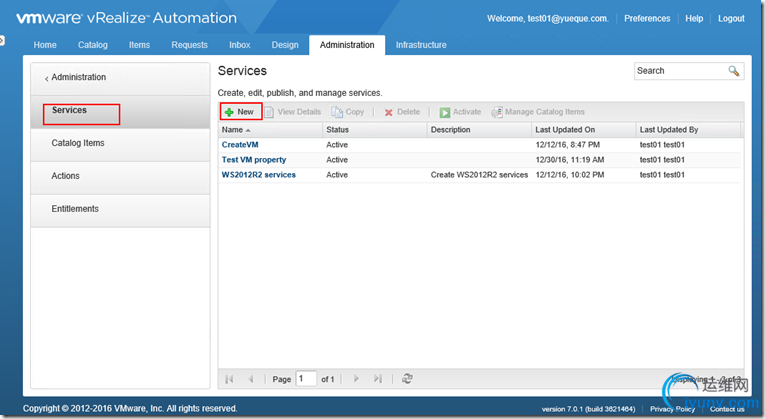Open the Items tab
Viewport: 765px width, 419px height.
point(140,45)
